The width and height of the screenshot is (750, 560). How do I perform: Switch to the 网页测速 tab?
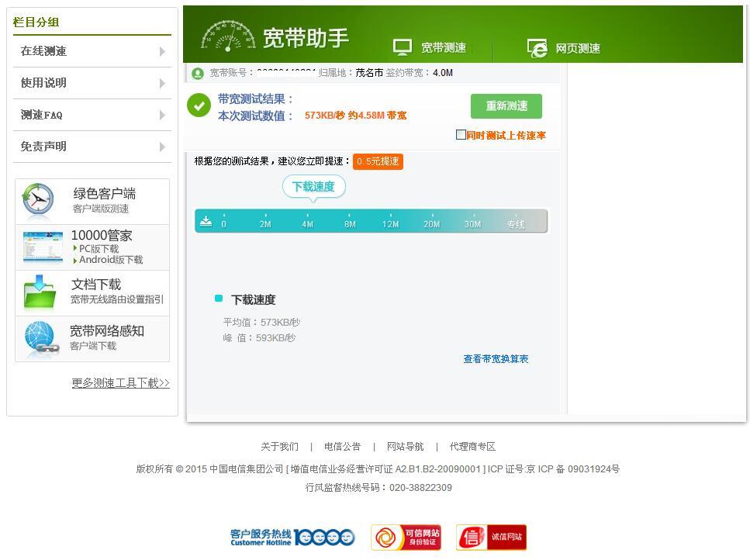(x=577, y=48)
